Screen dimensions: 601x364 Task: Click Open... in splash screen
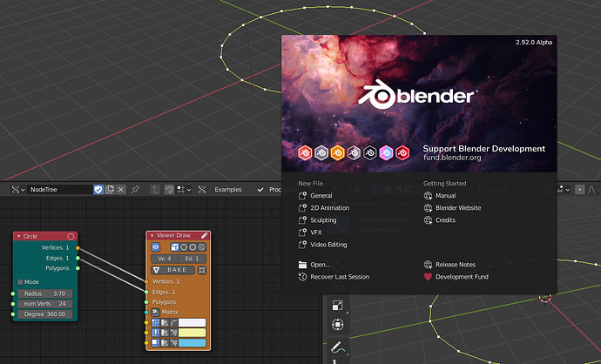(320, 265)
